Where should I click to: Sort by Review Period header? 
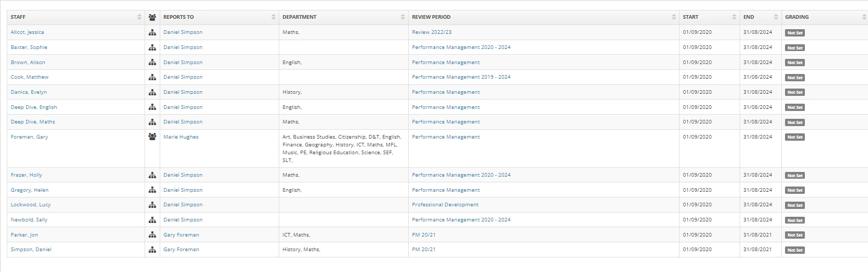[543, 17]
